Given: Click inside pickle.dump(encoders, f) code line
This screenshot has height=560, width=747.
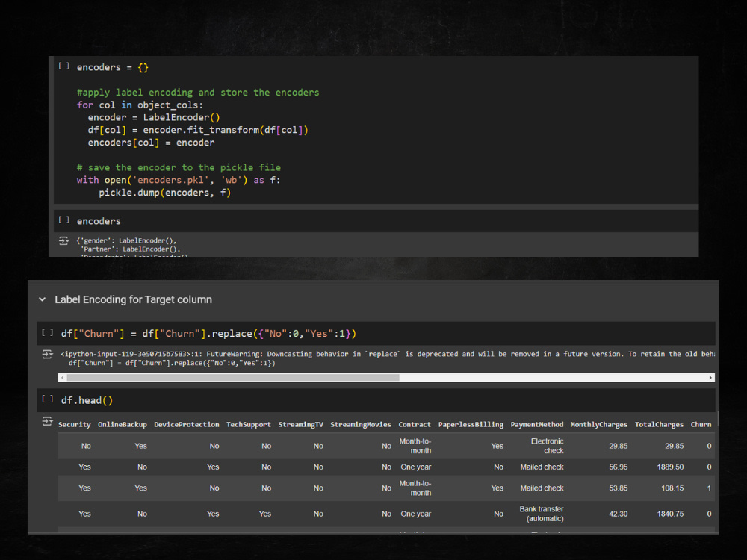Looking at the screenshot, I should [165, 193].
